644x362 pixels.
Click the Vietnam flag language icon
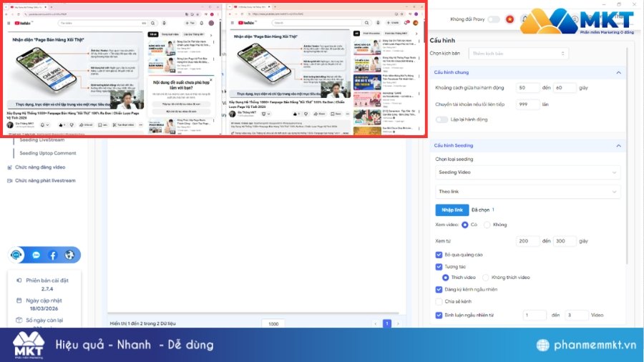click(x=509, y=19)
